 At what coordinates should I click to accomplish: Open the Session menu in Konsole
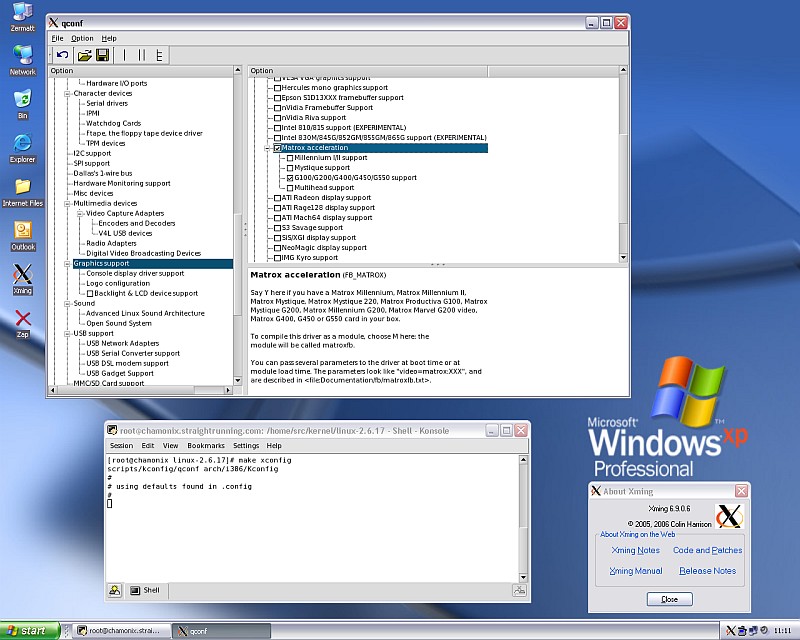click(x=121, y=446)
